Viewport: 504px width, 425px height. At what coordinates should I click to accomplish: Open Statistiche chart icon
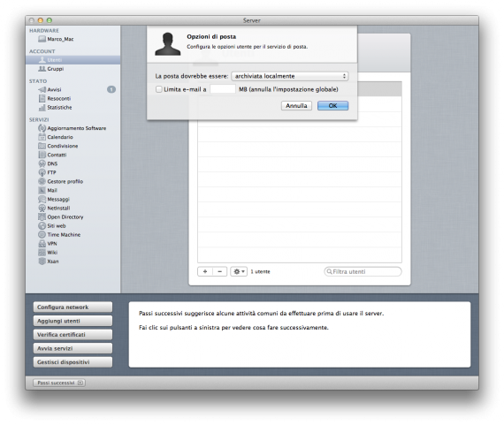pos(42,107)
